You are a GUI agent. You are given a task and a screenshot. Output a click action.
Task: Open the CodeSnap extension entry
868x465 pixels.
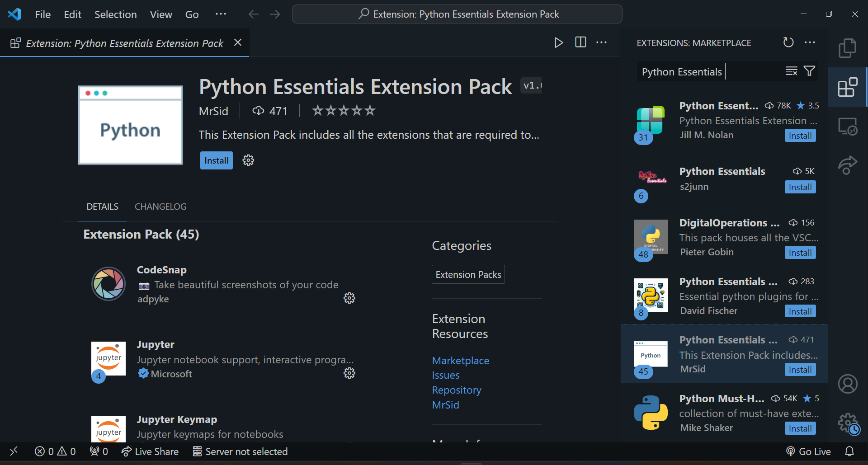coord(224,284)
